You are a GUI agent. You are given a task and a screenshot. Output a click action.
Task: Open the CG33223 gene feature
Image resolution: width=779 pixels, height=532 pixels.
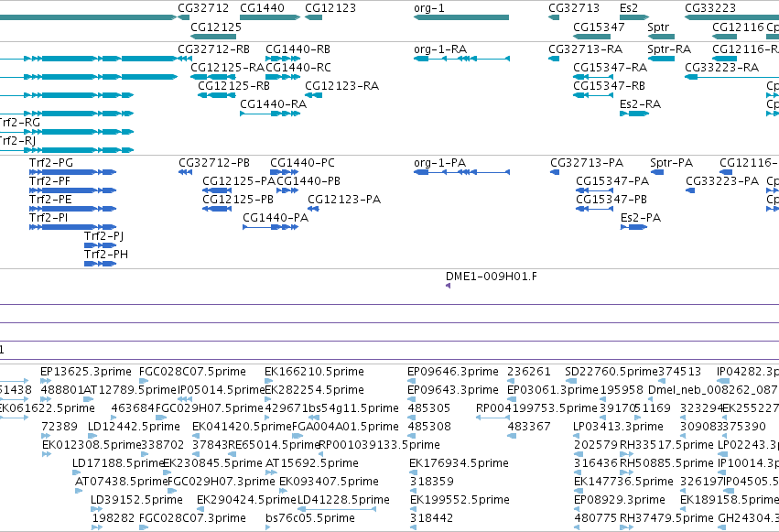coord(731,17)
